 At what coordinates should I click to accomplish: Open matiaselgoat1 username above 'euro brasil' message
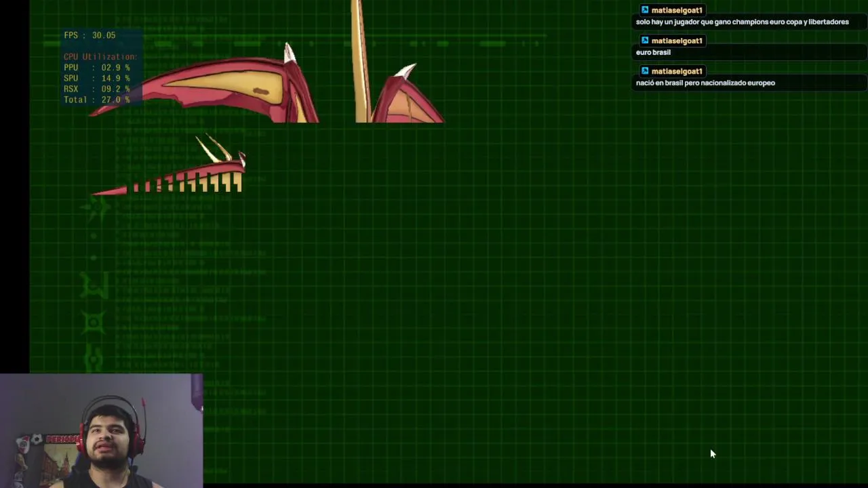click(x=677, y=41)
